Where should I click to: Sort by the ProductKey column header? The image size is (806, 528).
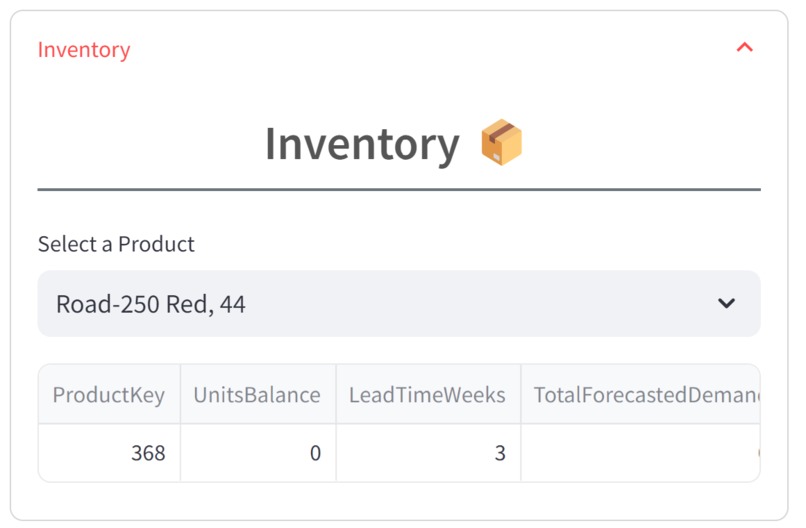coord(108,395)
